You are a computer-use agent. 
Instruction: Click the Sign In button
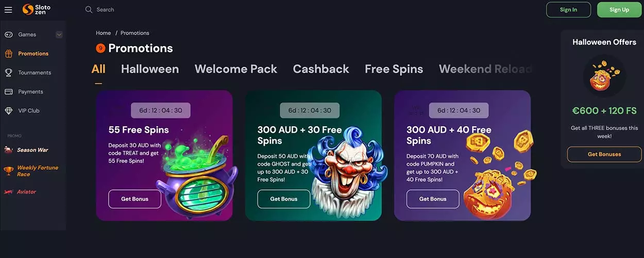[x=568, y=10]
